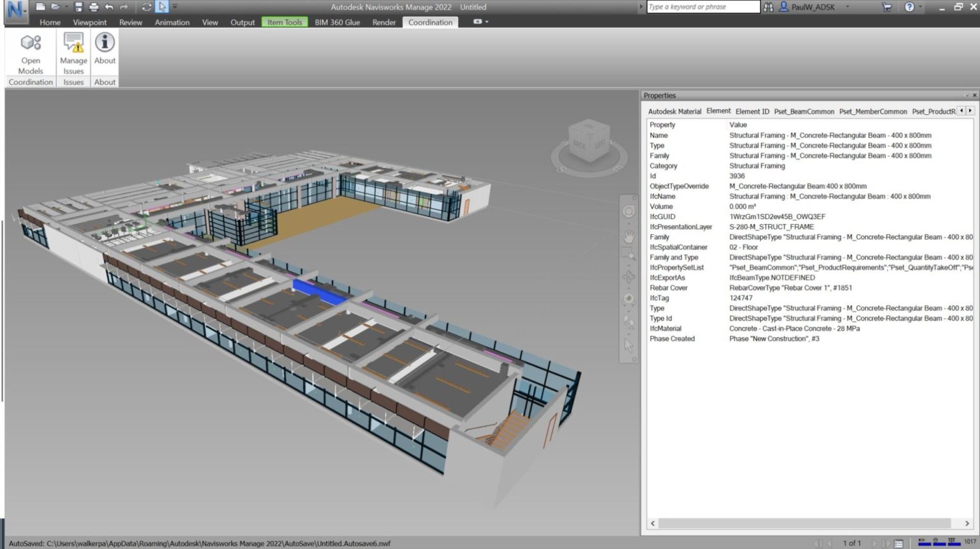This screenshot has width=980, height=549.
Task: Click the Print icon in quick access toolbar
Action: click(95, 6)
